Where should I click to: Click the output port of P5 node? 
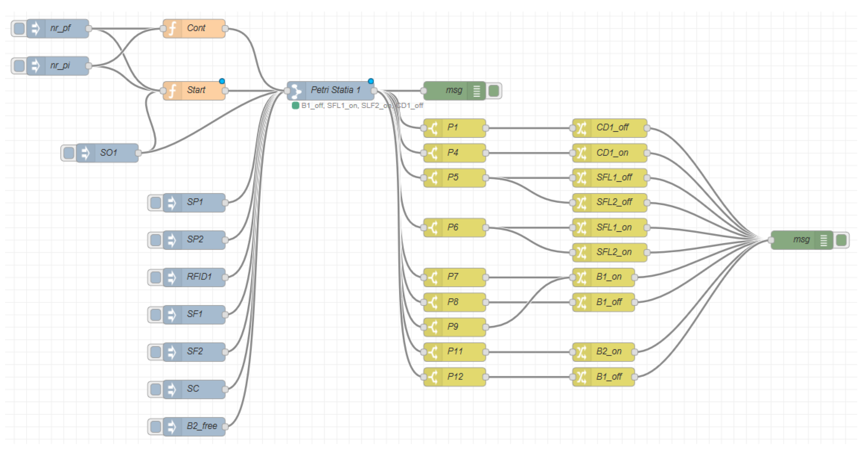[486, 178]
